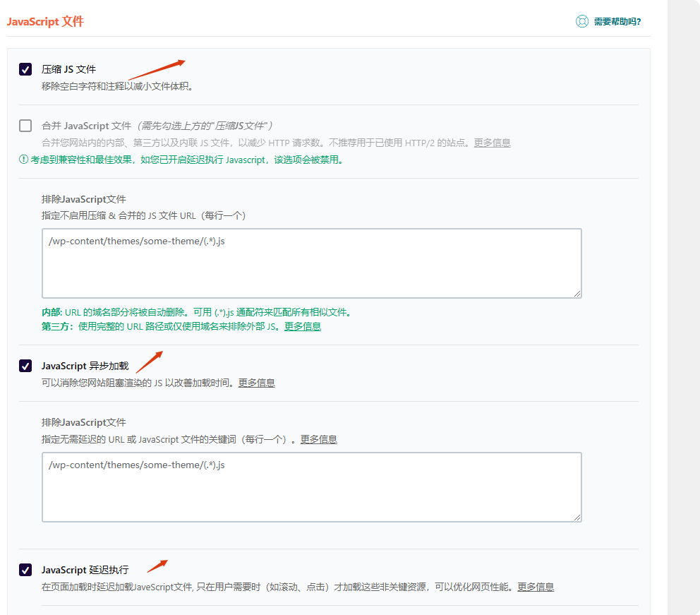Click the JavaScript 文件 section heading
This screenshot has width=700, height=615.
pyautogui.click(x=45, y=21)
